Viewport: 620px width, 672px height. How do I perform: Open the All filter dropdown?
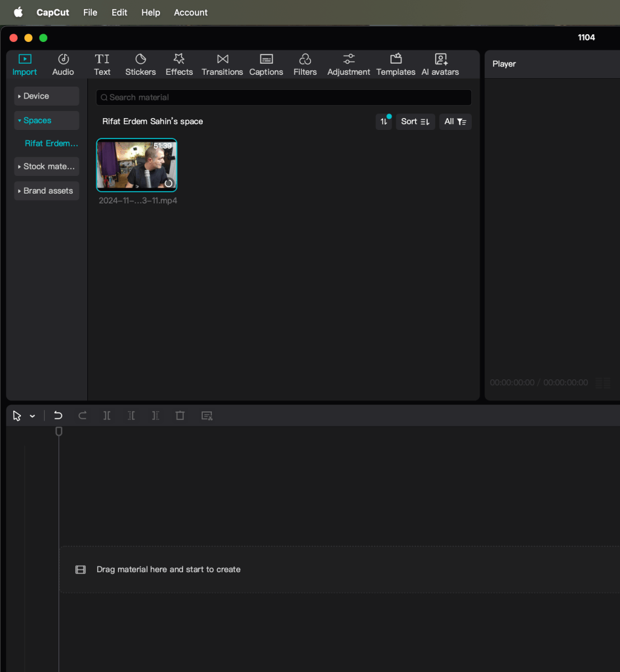click(x=455, y=121)
